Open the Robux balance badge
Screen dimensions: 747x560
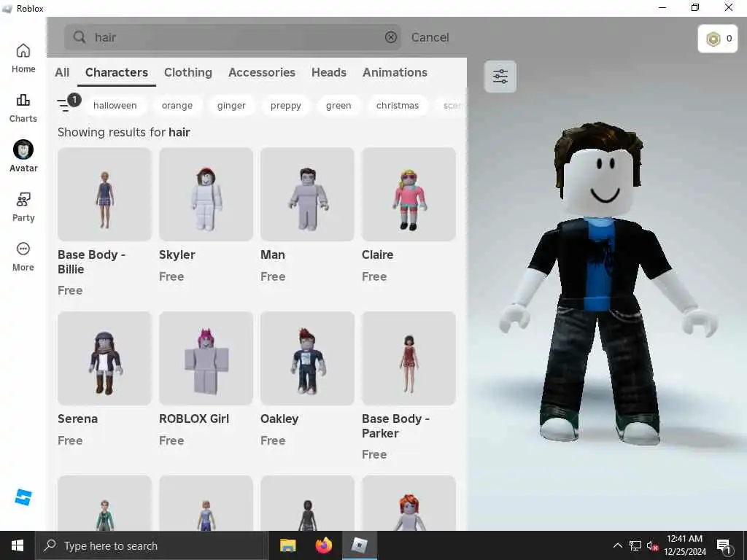click(718, 39)
